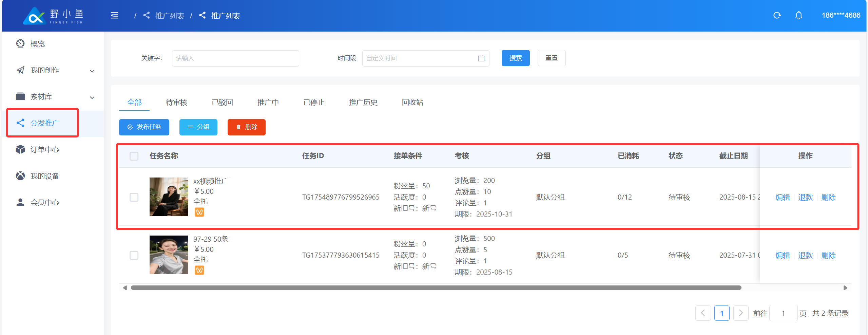Switch to the 回收站 tab
Viewport: 868px width, 335px height.
click(412, 103)
